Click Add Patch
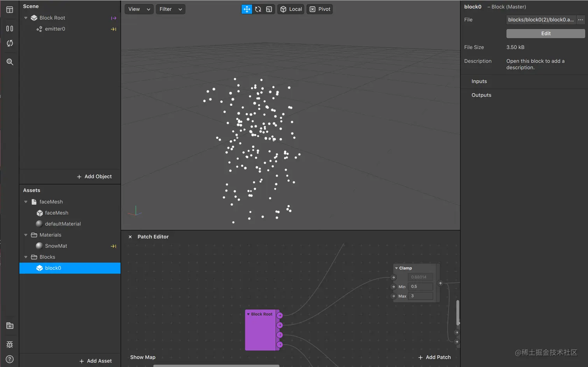 click(x=434, y=357)
